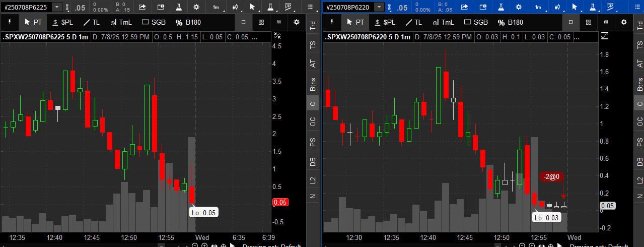
Task: Switch the left chart to single-chart view
Action: [243, 22]
